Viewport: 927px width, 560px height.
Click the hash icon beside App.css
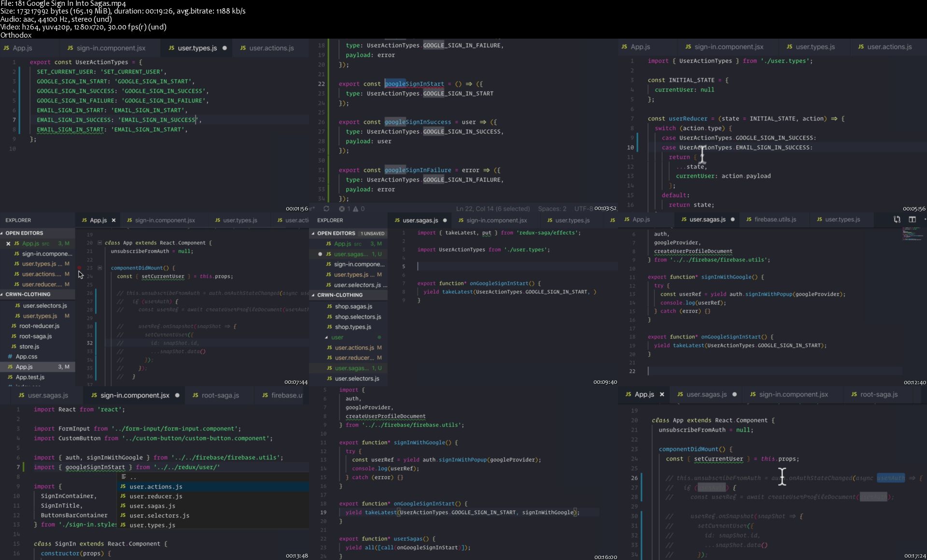10,357
